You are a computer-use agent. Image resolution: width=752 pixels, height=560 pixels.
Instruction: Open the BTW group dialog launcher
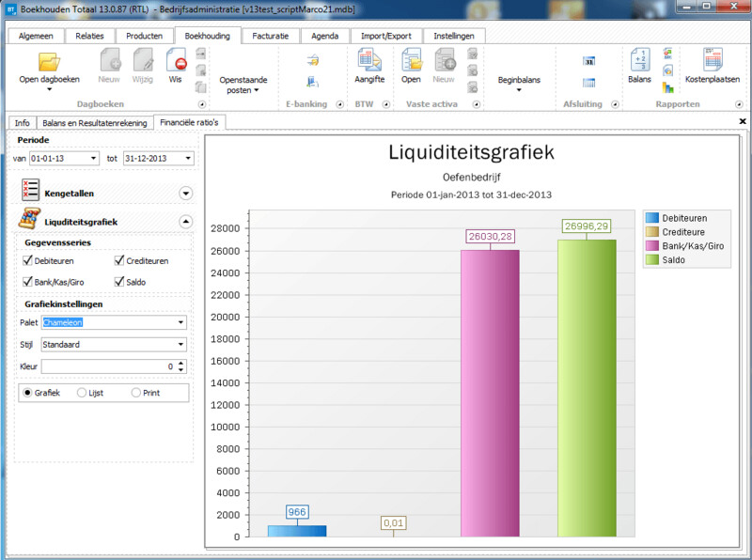click(386, 104)
